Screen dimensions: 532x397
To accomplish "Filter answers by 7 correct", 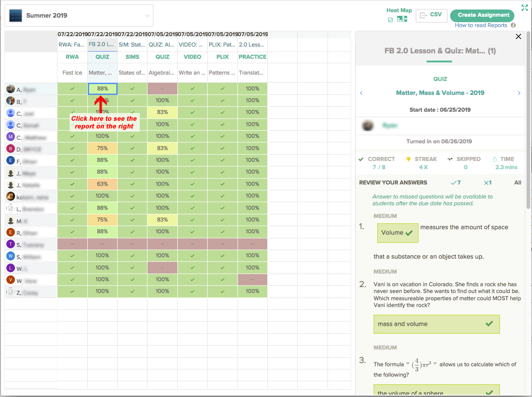I will click(x=456, y=183).
